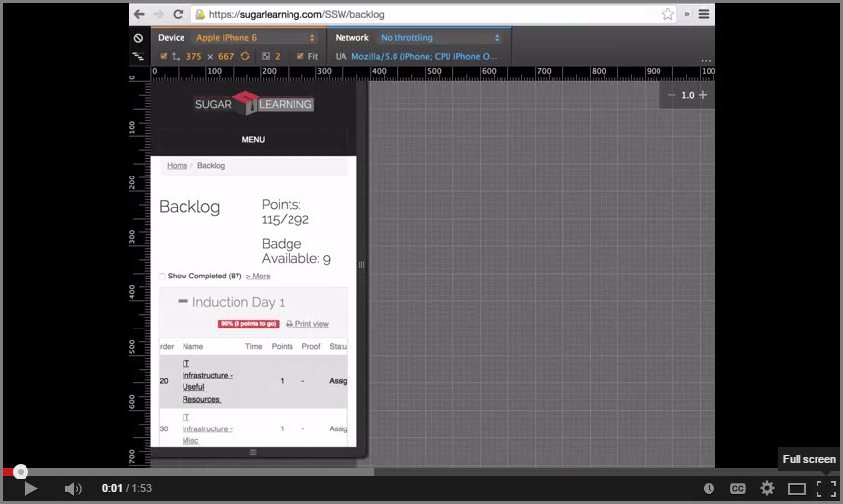Open the Print view link

tap(307, 324)
